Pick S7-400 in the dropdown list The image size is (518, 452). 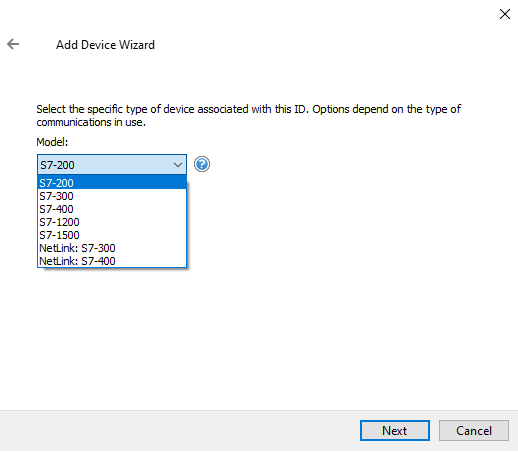coord(112,209)
